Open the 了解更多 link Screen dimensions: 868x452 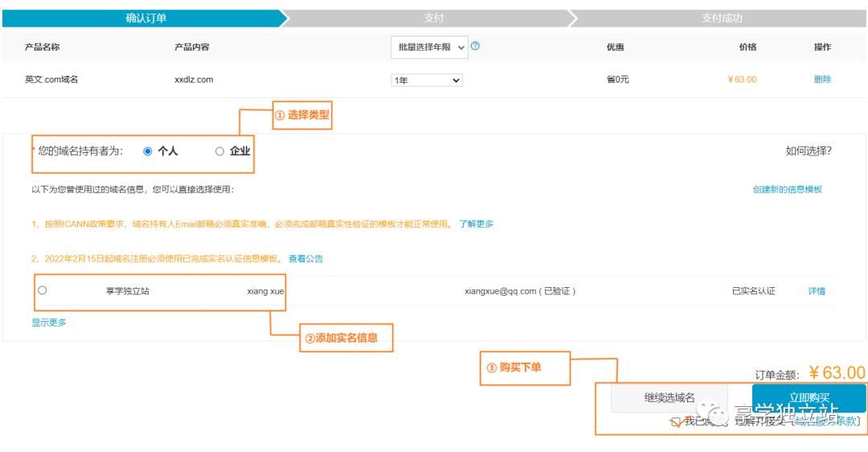476,224
